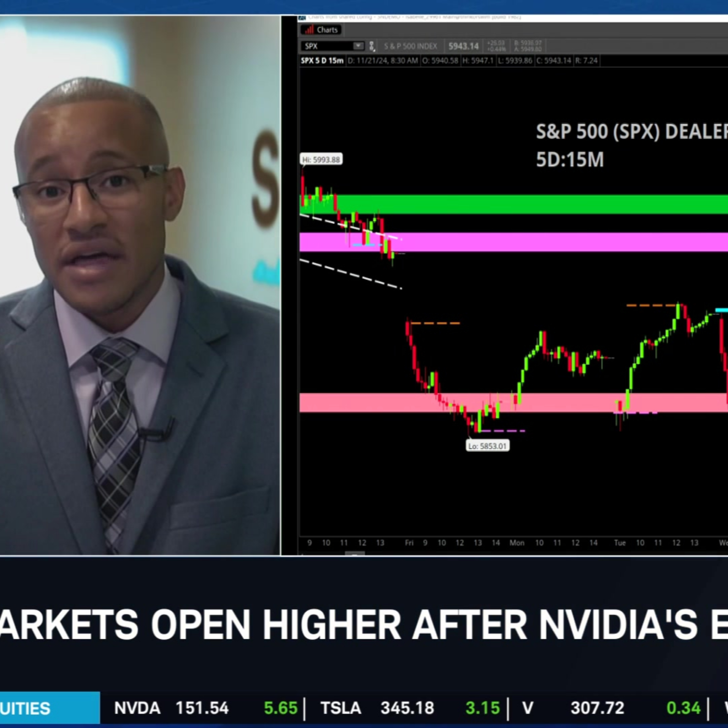Click NVDA price 151.54 in ticker
The image size is (728, 728).
pos(202,708)
